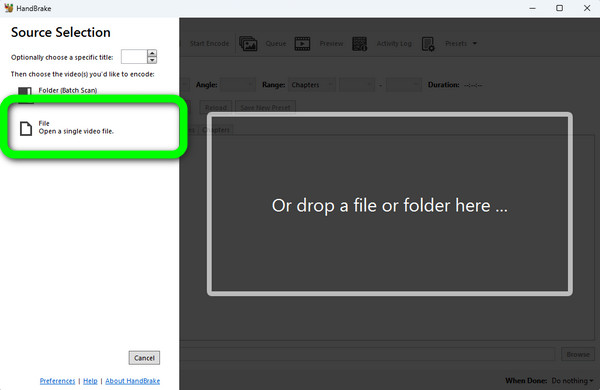
Task: Increase the specific title number
Action: pos(152,53)
